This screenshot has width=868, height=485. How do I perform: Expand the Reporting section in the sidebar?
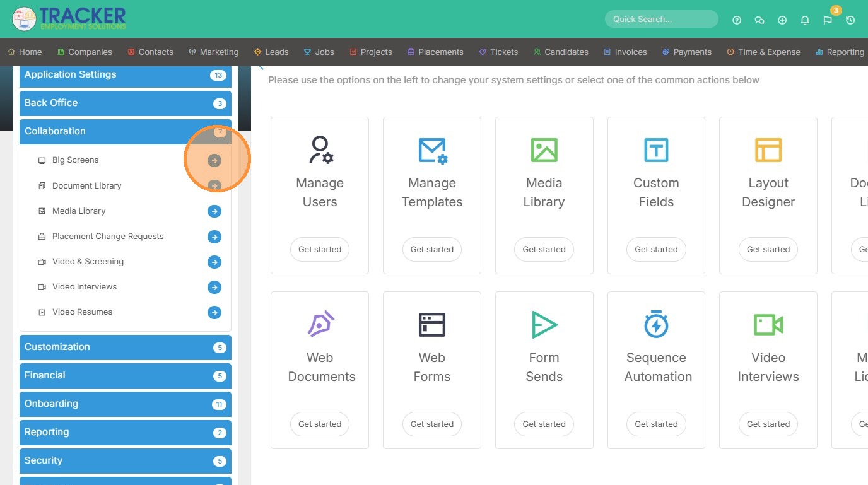[x=126, y=433]
